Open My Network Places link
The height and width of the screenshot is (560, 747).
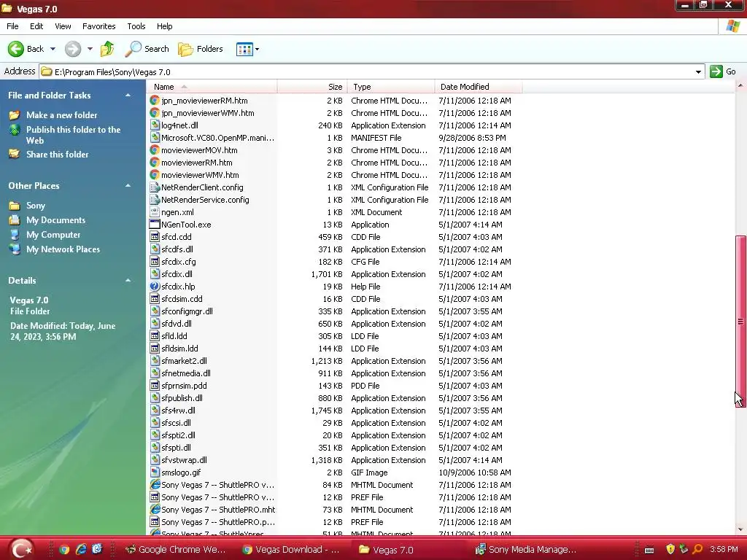pyautogui.click(x=63, y=249)
